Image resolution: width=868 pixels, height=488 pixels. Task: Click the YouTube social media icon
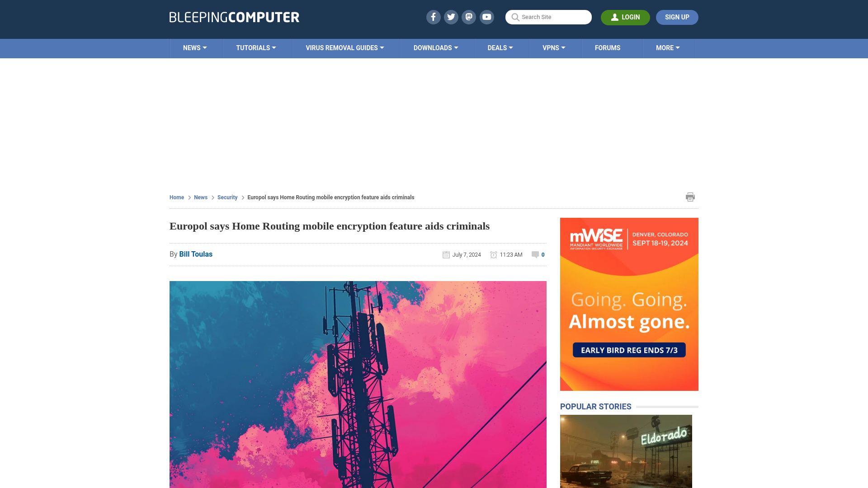click(x=487, y=17)
